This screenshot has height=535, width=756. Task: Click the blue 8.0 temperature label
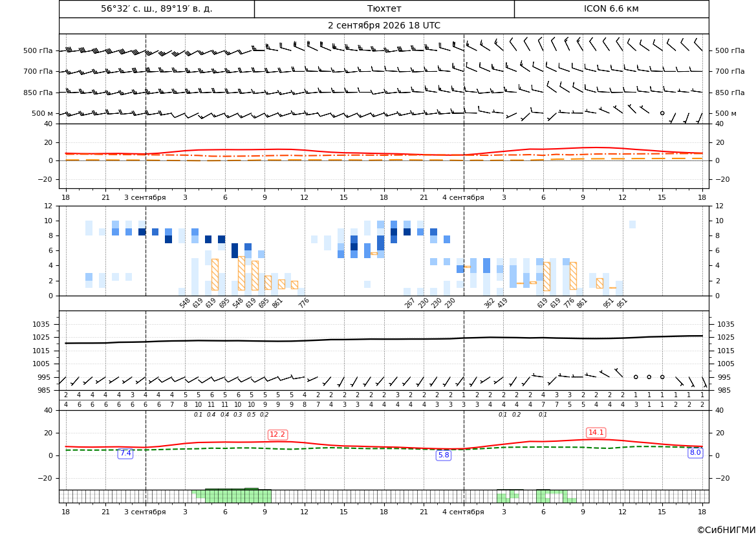pos(695,452)
